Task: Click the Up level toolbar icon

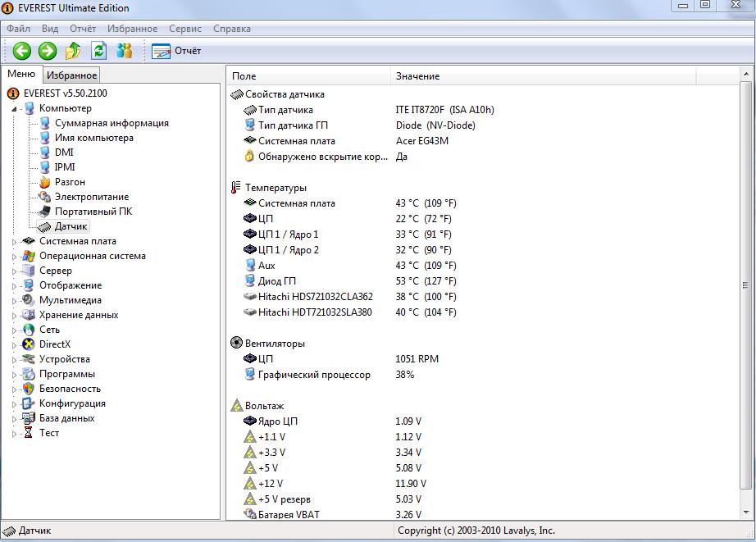Action: [73, 51]
